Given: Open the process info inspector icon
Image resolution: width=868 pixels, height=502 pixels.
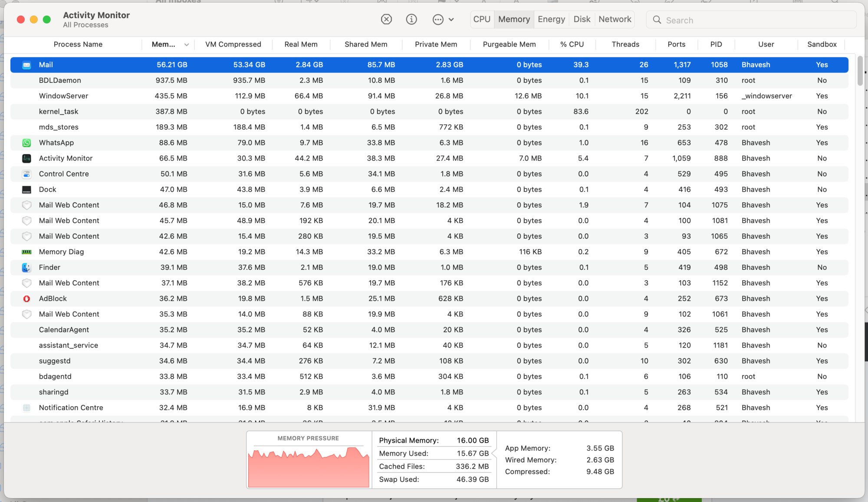Looking at the screenshot, I should (x=411, y=20).
